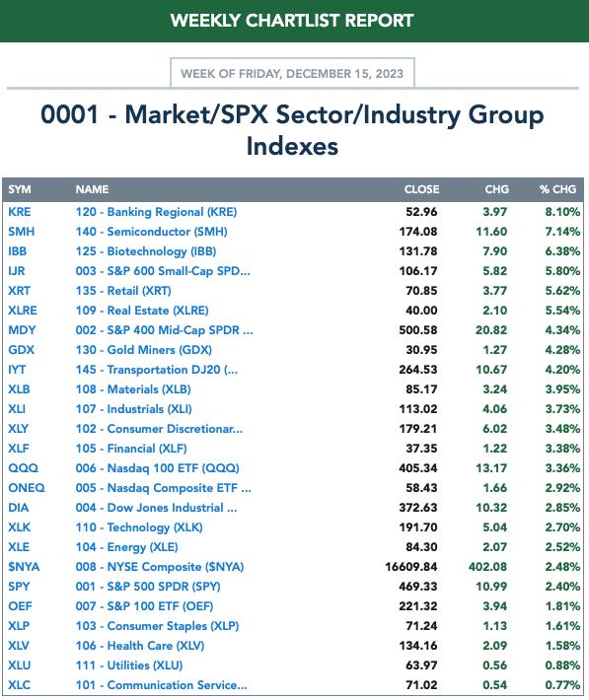The width and height of the screenshot is (589, 700).
Task: Open 101 - Communication Service link
Action: click(x=162, y=685)
